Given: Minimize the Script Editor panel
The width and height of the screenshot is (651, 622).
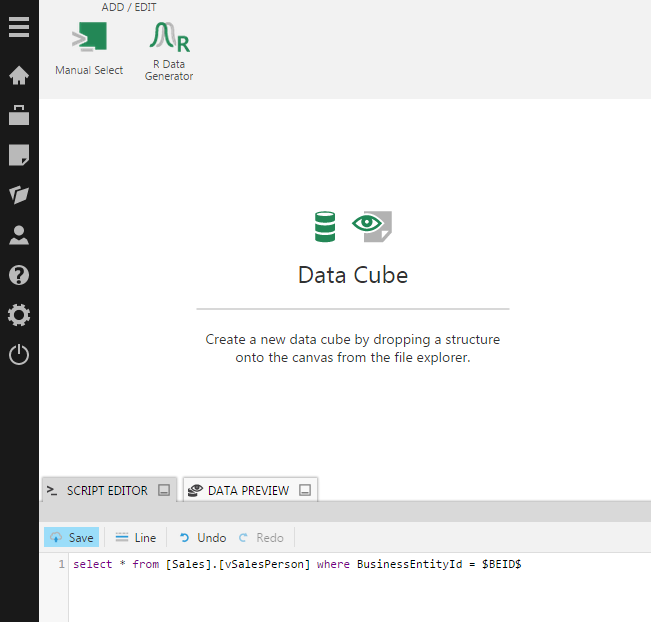Looking at the screenshot, I should 164,490.
